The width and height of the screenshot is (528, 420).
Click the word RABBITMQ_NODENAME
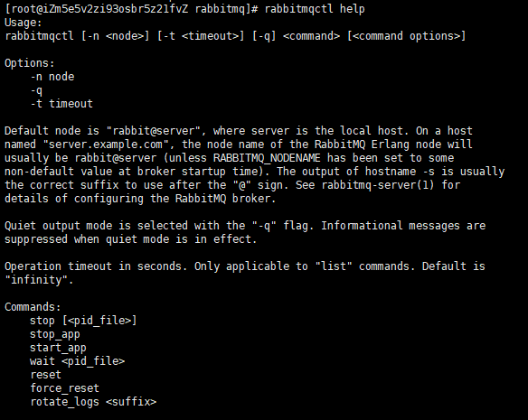[267, 158]
